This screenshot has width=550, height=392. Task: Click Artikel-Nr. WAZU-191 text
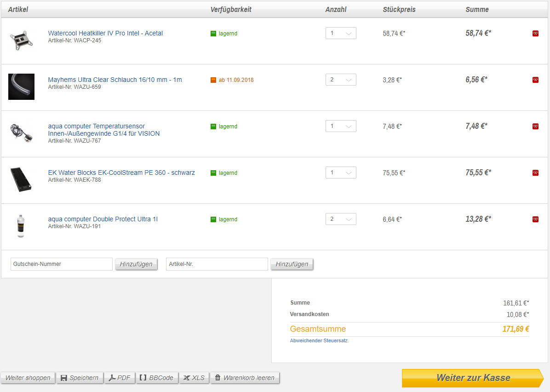pyautogui.click(x=74, y=226)
